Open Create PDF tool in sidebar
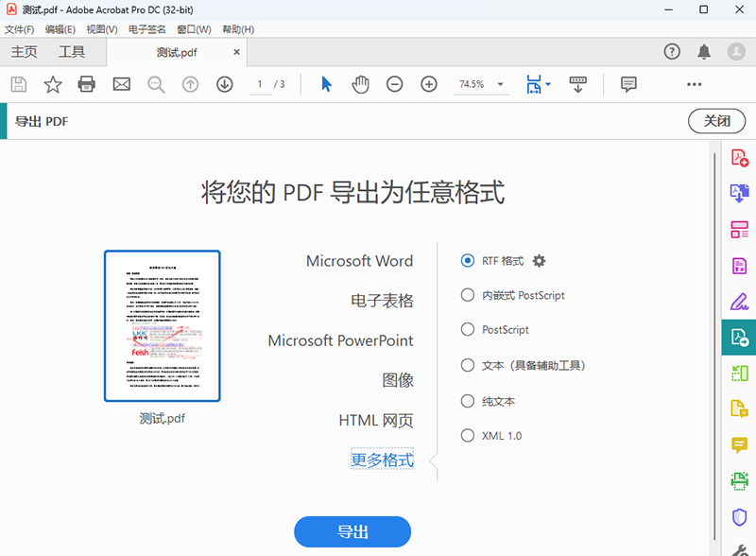The width and height of the screenshot is (756, 556). (x=740, y=158)
